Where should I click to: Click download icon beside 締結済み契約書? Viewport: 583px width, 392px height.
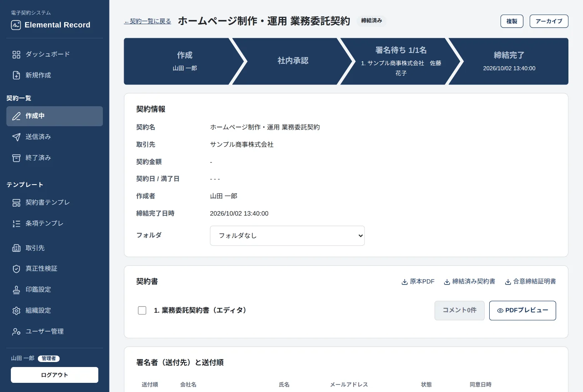pos(447,282)
